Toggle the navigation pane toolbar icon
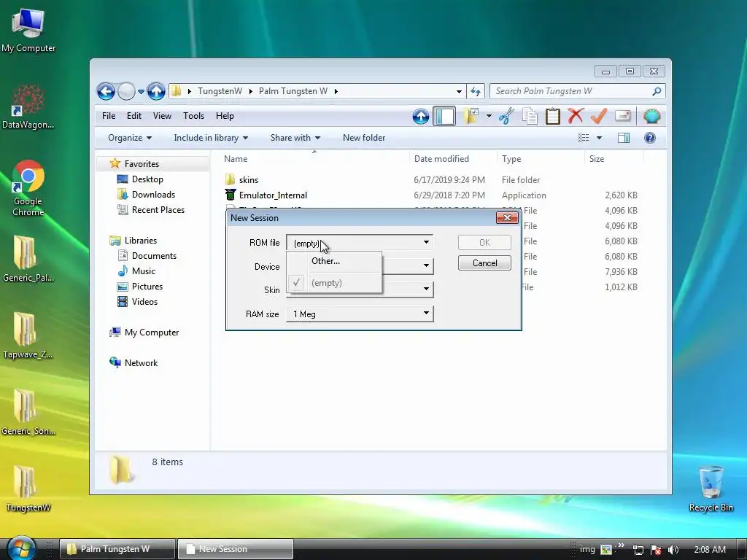 (444, 116)
